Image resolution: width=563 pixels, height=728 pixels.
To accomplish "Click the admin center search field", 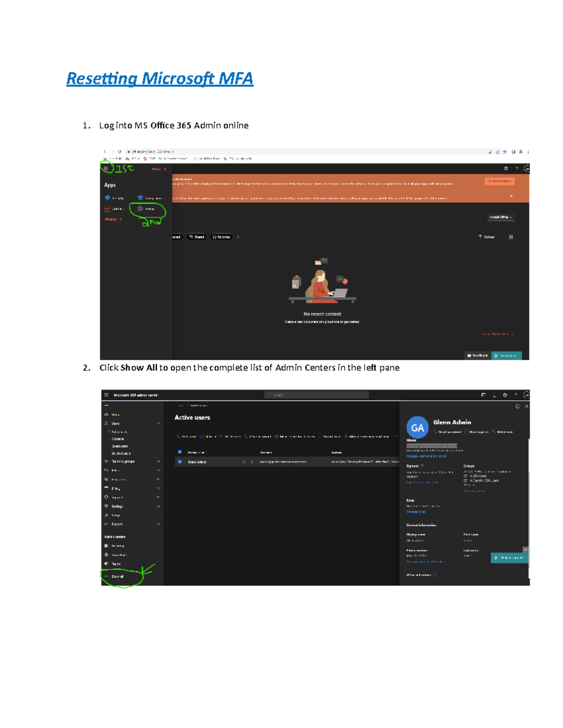I will 317,394.
